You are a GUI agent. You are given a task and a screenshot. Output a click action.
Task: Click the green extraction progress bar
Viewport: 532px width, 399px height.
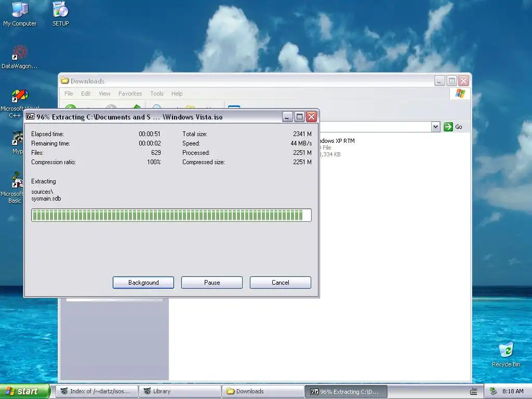pyautogui.click(x=171, y=215)
